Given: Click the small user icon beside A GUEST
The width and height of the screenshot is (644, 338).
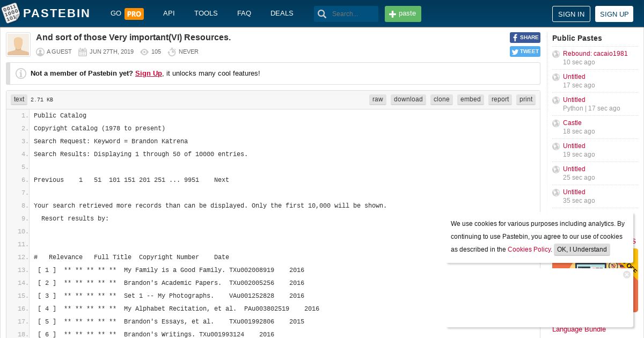Looking at the screenshot, I should point(40,52).
